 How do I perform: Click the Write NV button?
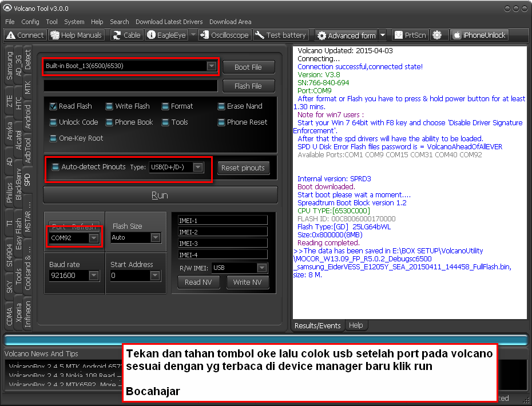[x=247, y=282]
